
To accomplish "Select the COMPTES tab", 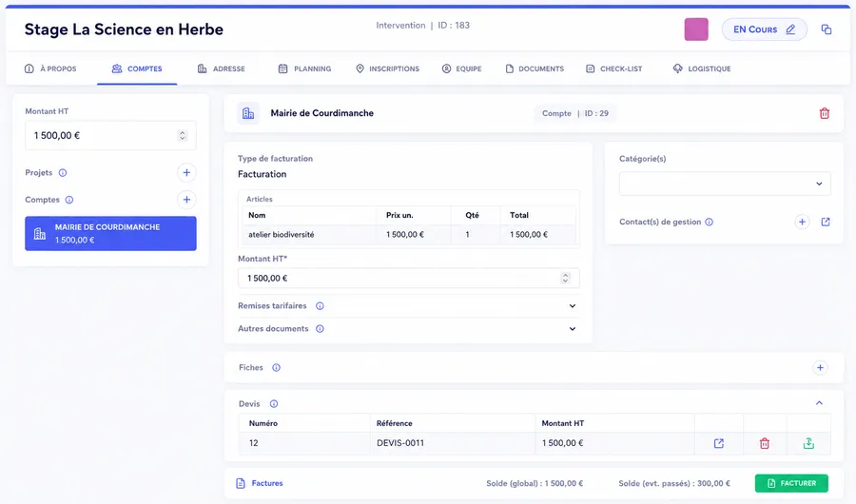I will click(137, 68).
